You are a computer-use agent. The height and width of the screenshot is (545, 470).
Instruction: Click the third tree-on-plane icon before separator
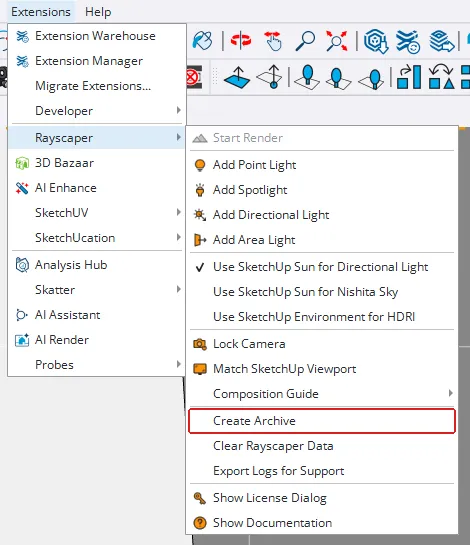click(x=371, y=79)
